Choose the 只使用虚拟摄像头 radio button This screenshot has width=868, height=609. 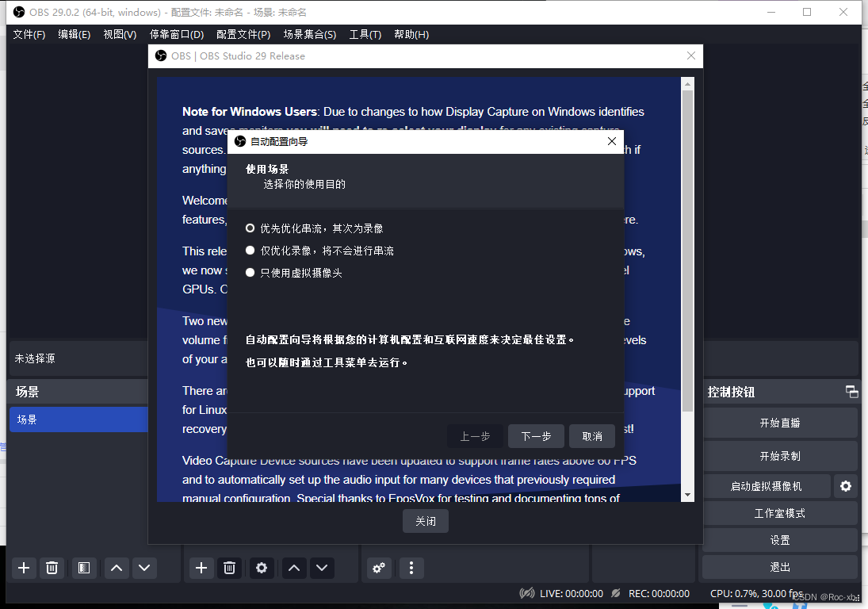point(250,273)
